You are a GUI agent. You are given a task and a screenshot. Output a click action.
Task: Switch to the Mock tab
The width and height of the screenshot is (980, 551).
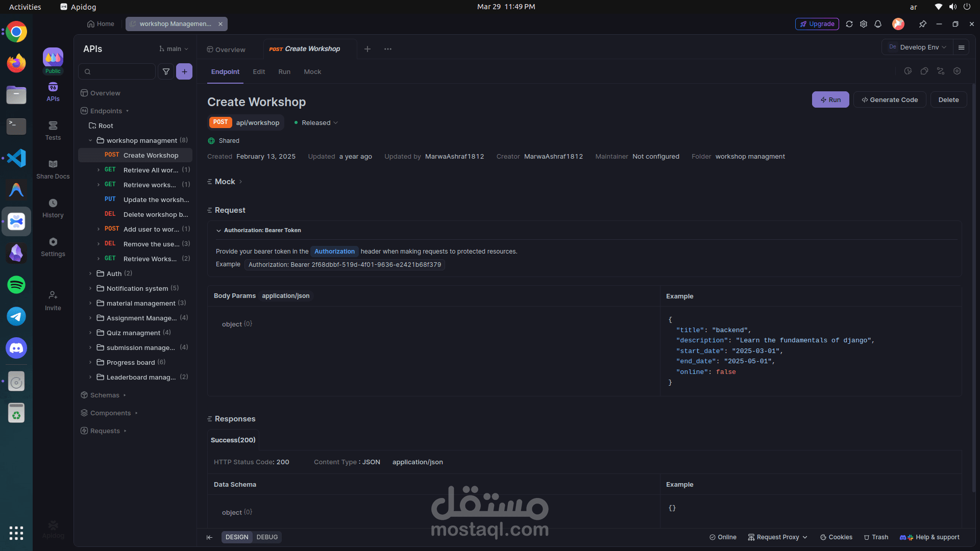312,72
